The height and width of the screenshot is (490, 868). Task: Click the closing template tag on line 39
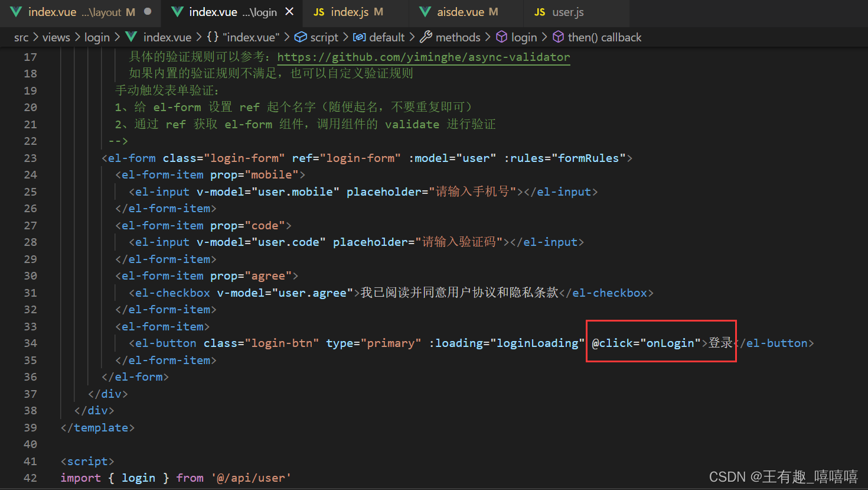tap(97, 428)
